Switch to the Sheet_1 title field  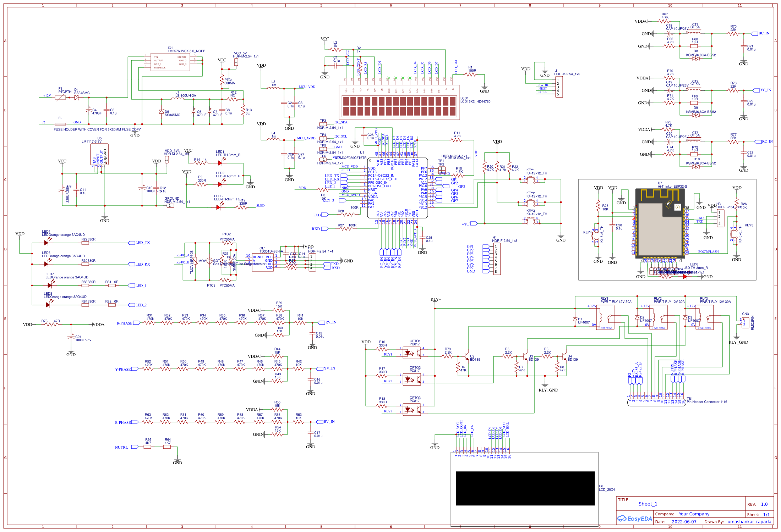pos(648,504)
